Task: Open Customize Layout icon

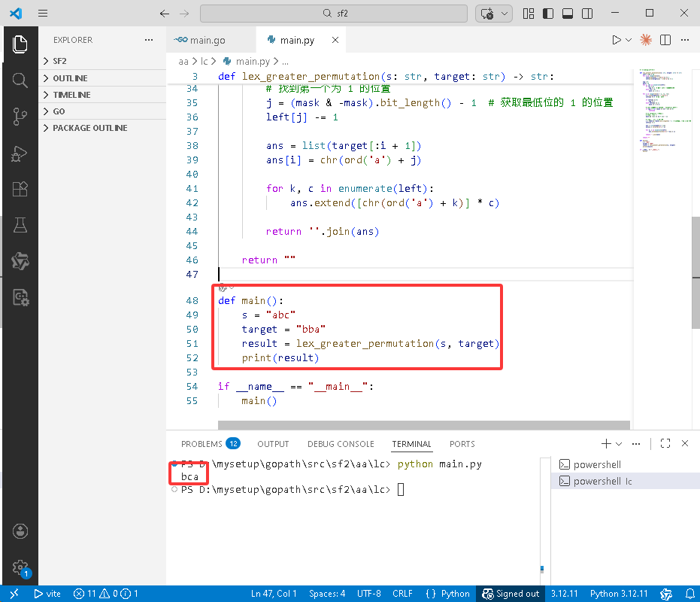Action: coord(529,14)
